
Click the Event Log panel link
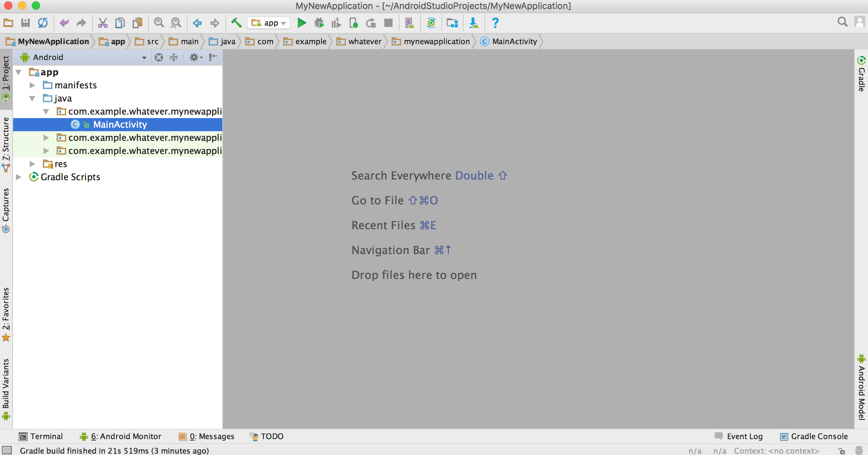click(x=740, y=437)
